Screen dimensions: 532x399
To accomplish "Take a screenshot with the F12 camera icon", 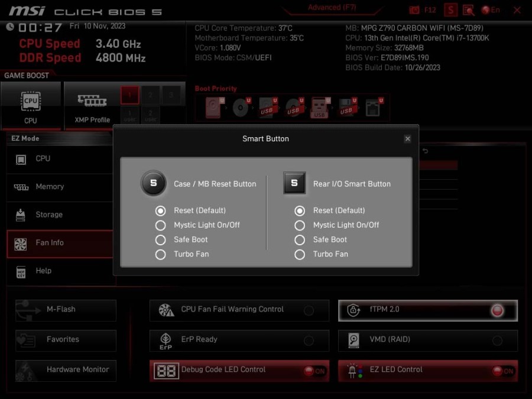I will [414, 10].
